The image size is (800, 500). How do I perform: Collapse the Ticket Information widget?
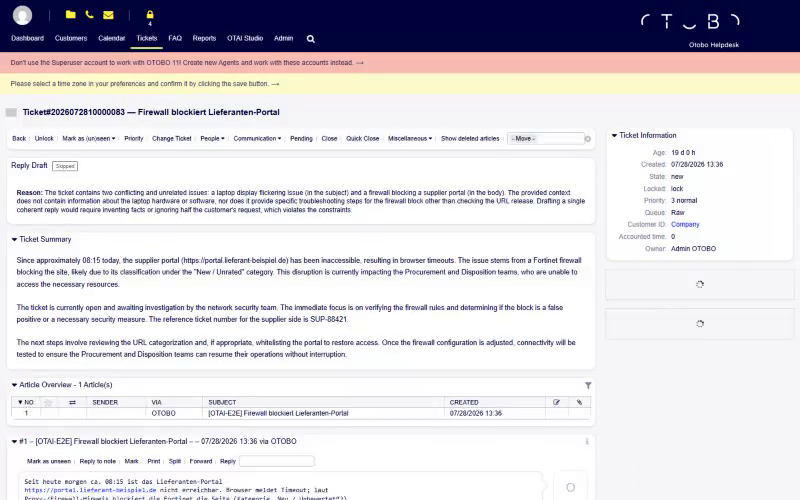coord(614,135)
